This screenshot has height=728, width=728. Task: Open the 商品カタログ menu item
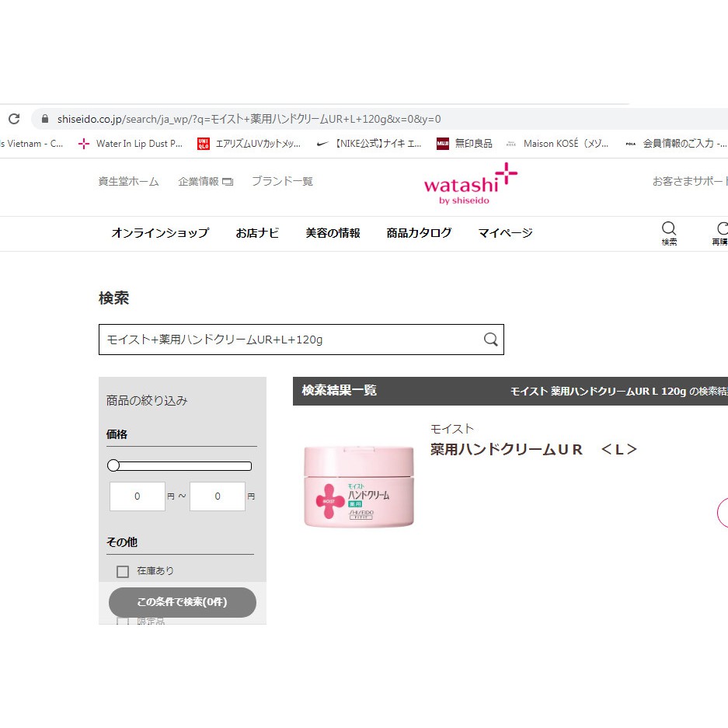pos(419,233)
